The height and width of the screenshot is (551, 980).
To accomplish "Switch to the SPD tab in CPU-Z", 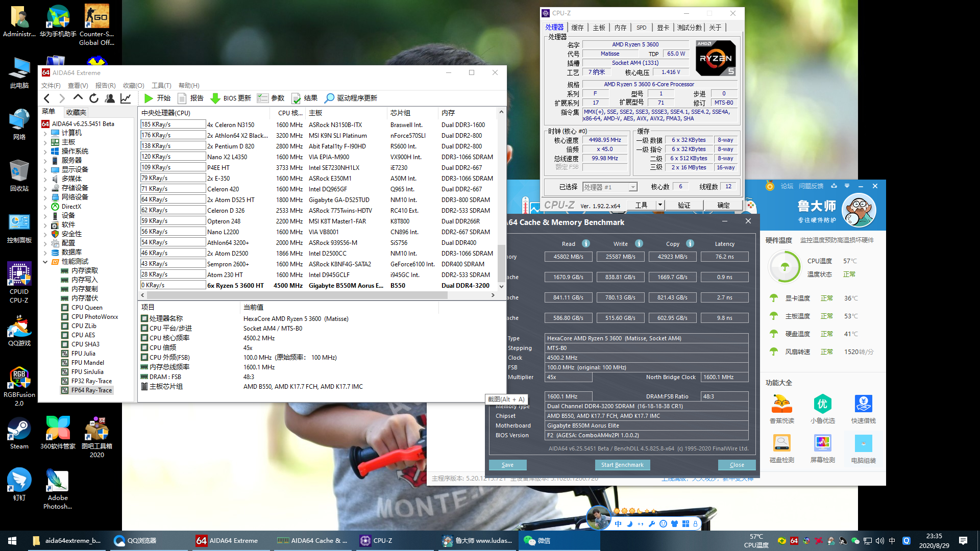I will (x=642, y=28).
